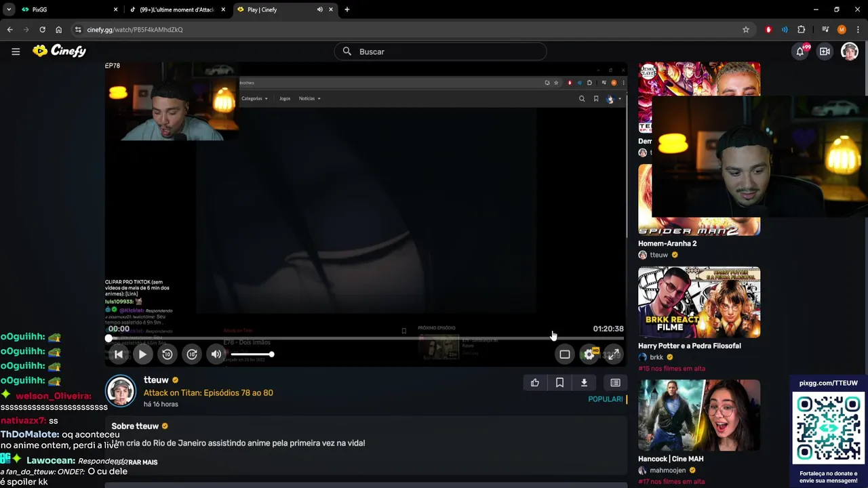This screenshot has width=868, height=488.
Task: Close the PixGG tab
Action: [x=115, y=9]
